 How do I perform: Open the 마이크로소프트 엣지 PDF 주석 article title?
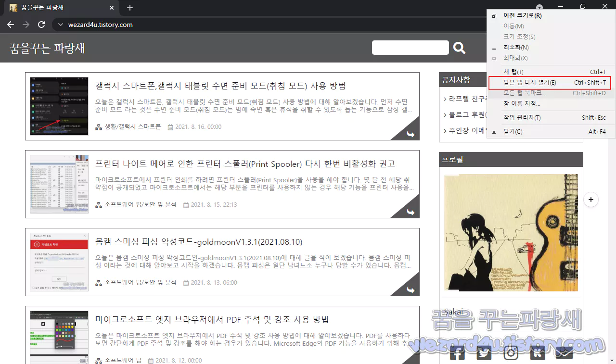tap(212, 320)
